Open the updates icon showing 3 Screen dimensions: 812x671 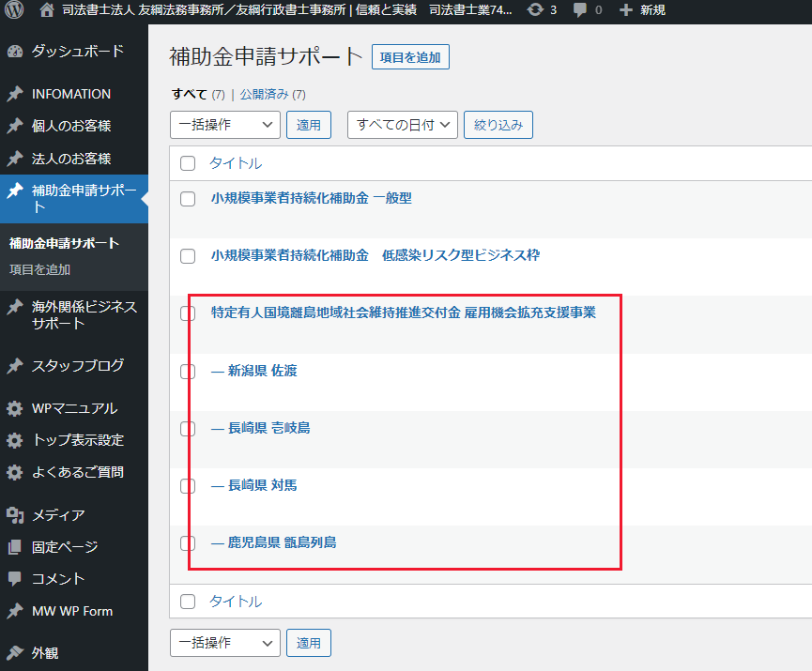535,9
